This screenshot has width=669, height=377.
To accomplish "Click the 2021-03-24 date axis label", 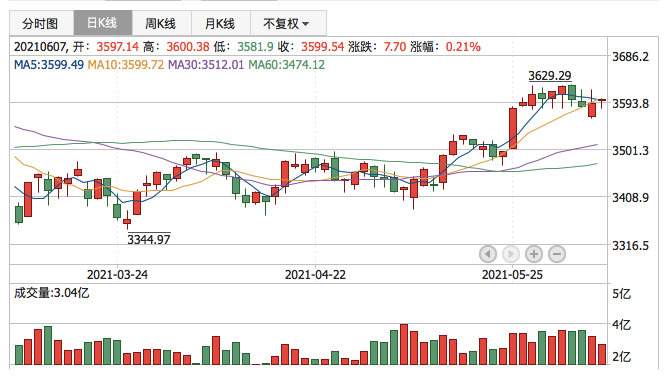I will [117, 274].
